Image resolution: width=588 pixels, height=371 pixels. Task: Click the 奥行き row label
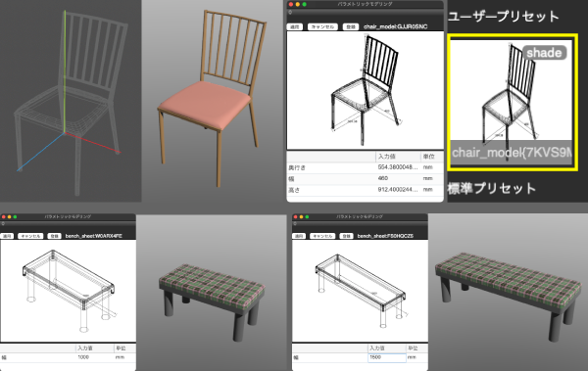tap(297, 167)
